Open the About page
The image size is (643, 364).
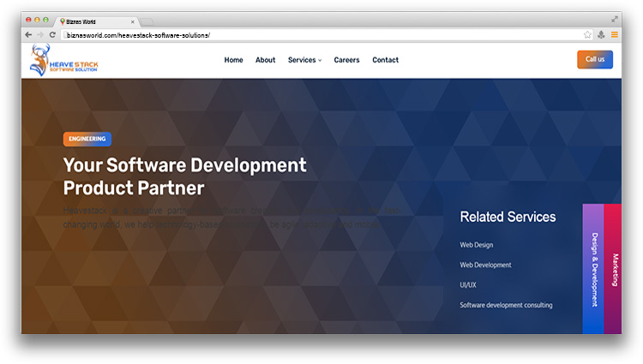265,60
